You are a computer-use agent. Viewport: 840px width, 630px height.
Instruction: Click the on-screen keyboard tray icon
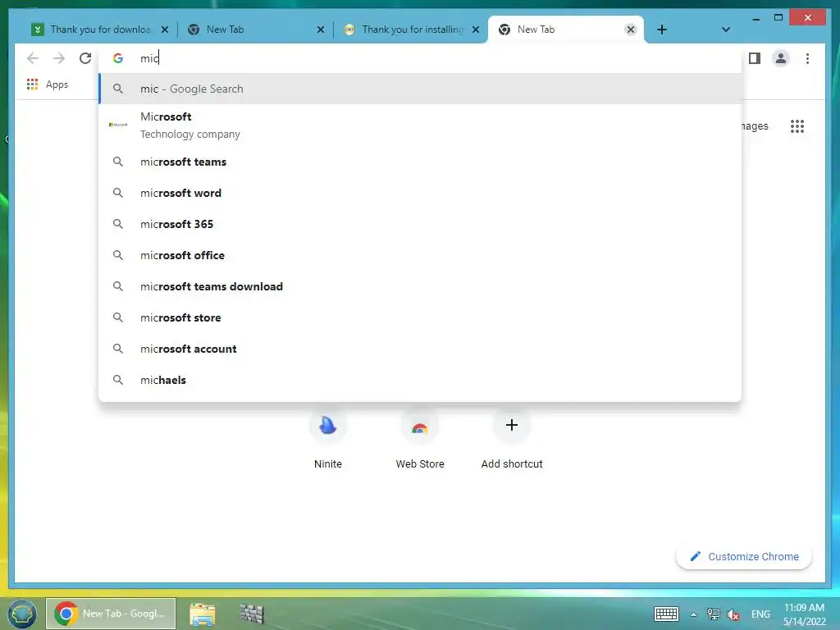coord(666,614)
